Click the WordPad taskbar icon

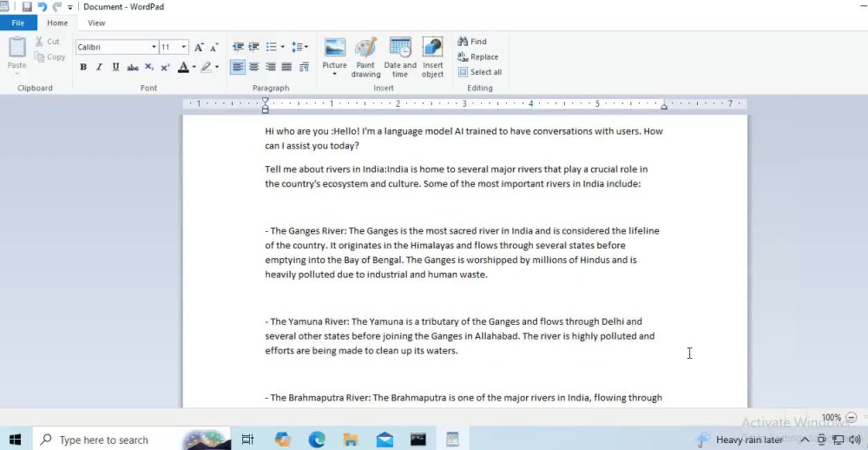(452, 440)
